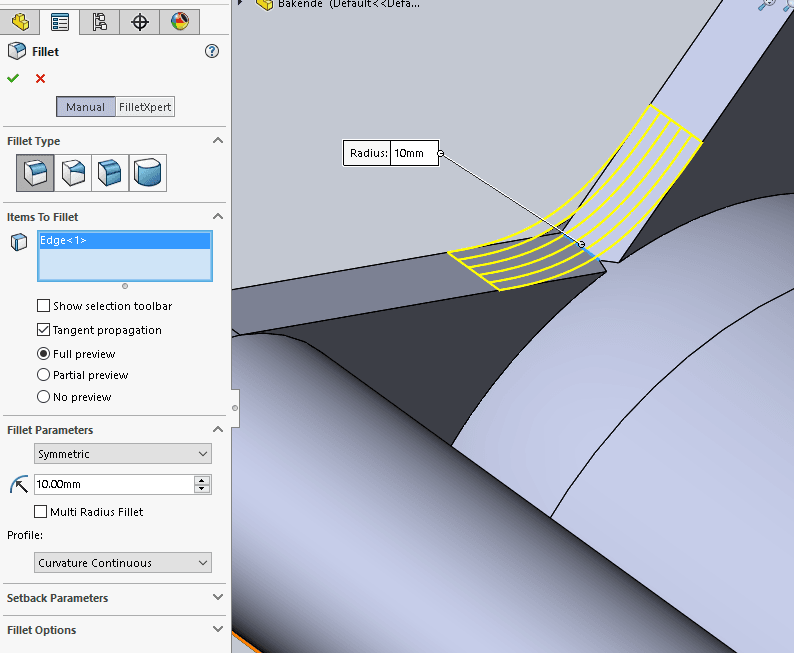Open the DimXpertManager tab icon

tap(140, 21)
